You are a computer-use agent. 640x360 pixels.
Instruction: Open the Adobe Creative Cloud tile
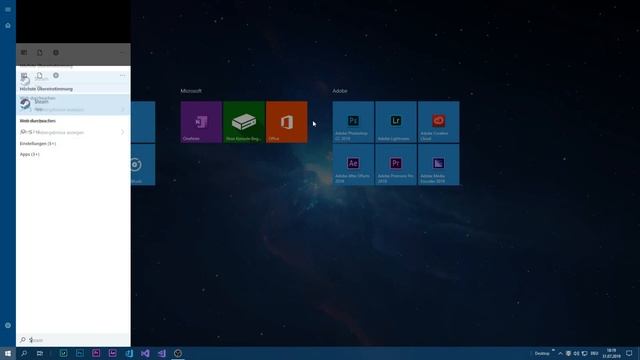[438, 122]
